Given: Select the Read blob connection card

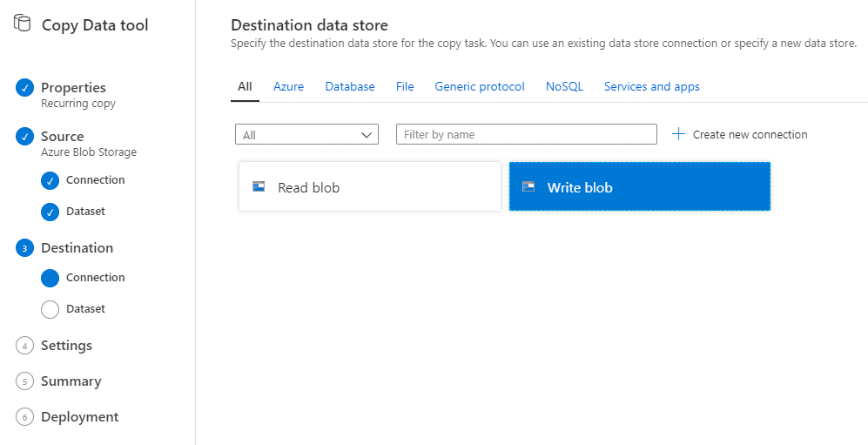Looking at the screenshot, I should (x=370, y=186).
